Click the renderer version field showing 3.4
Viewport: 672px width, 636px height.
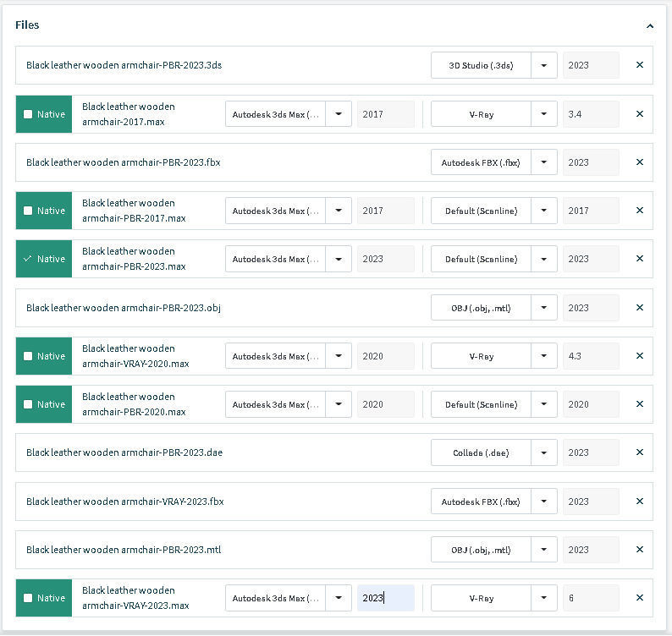(x=590, y=114)
